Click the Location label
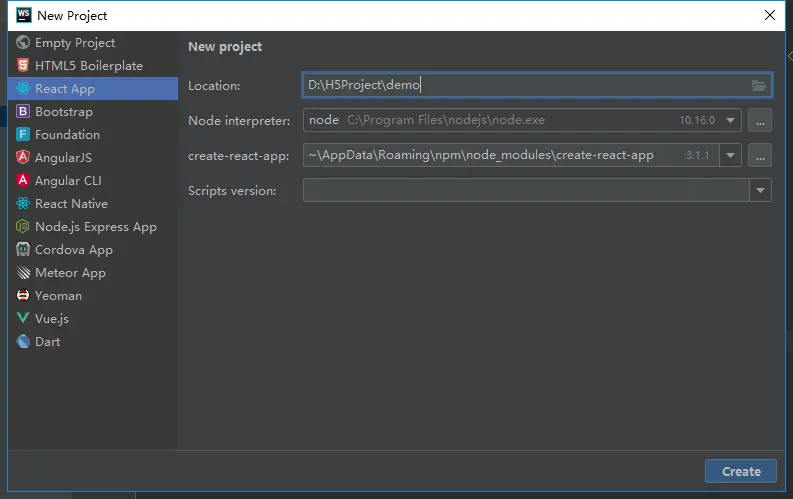This screenshot has width=793, height=499. click(x=214, y=86)
